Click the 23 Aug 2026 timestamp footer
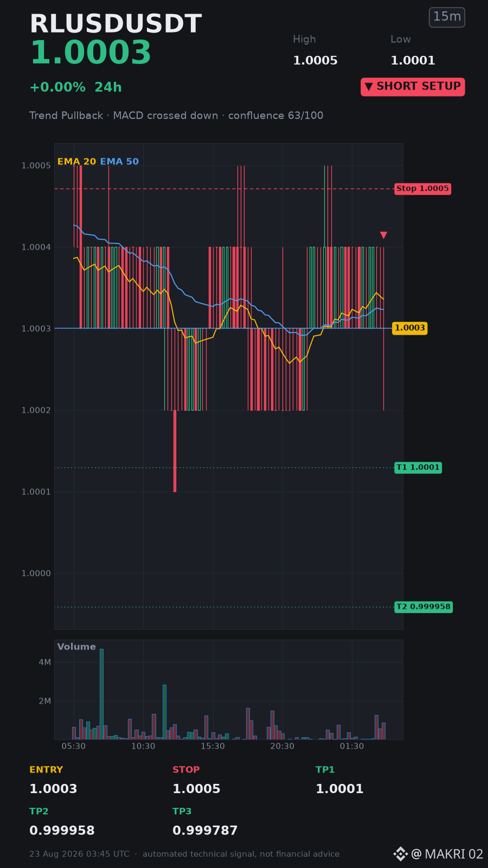This screenshot has height=868, width=488. [79, 854]
